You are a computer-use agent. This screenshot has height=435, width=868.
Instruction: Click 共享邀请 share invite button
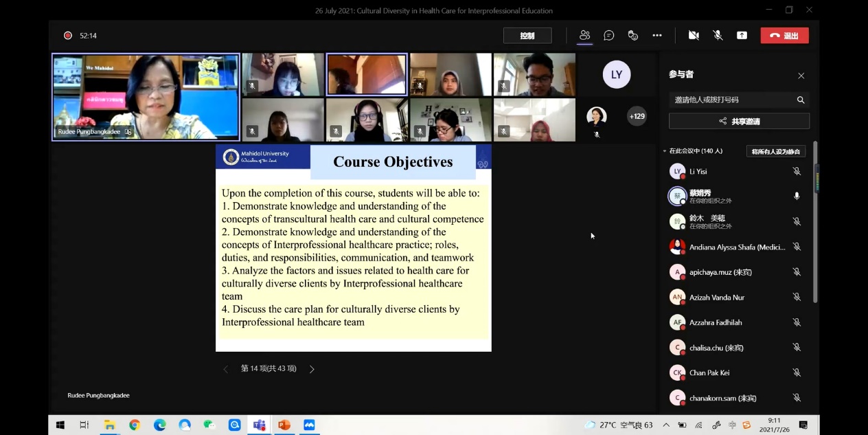tap(739, 122)
